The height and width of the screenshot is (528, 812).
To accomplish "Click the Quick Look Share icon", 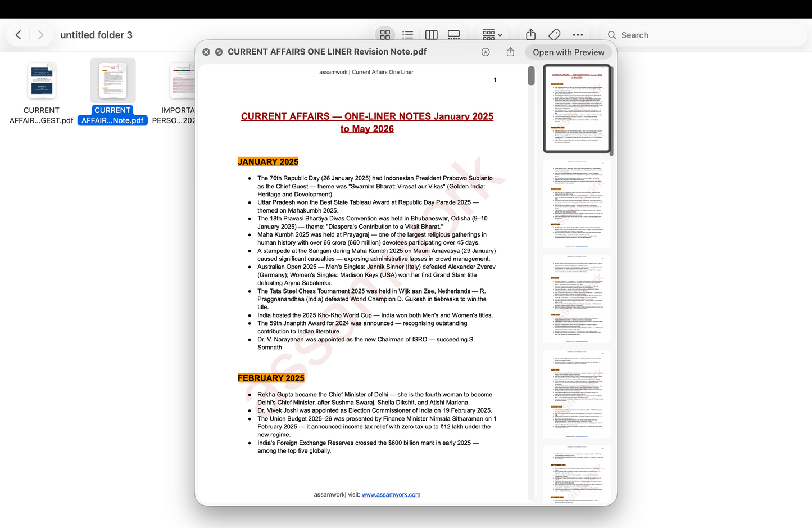I will coord(510,52).
